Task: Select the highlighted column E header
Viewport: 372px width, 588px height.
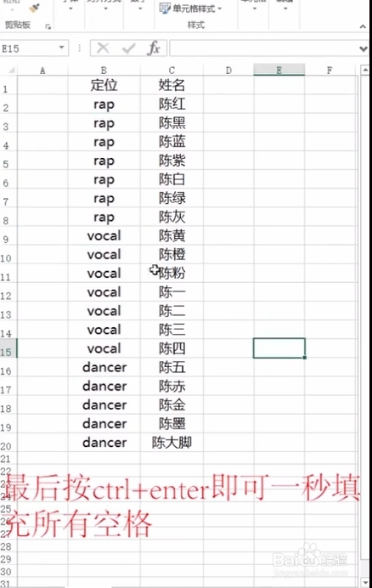Action: [x=279, y=70]
